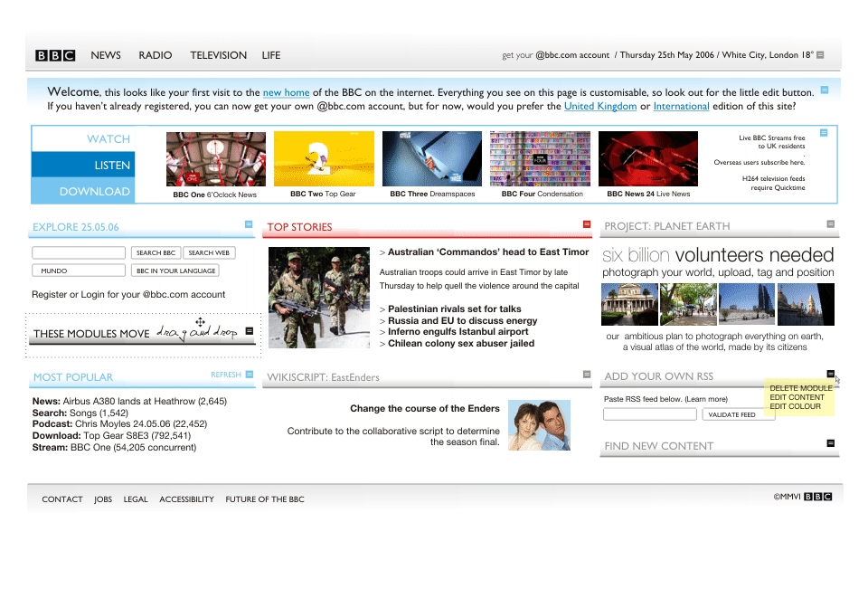Open the Radio section
The width and height of the screenshot is (868, 608).
coord(155,55)
